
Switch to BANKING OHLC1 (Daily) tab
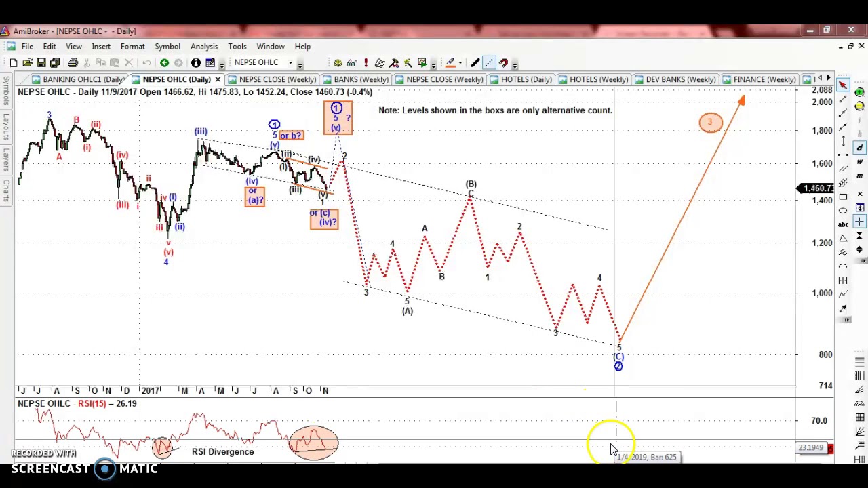coord(78,79)
